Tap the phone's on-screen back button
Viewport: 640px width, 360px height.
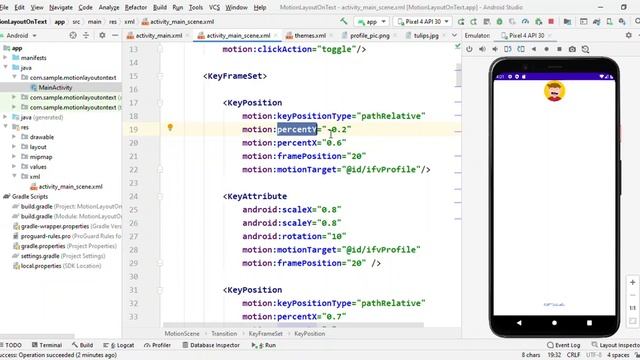point(519,322)
